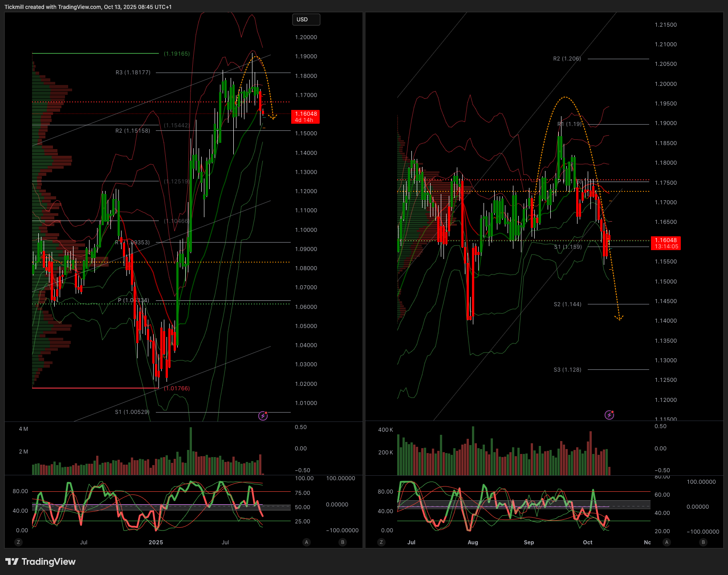The height and width of the screenshot is (575, 728).
Task: Click the lightning bolt icon on left chart
Action: tap(263, 416)
